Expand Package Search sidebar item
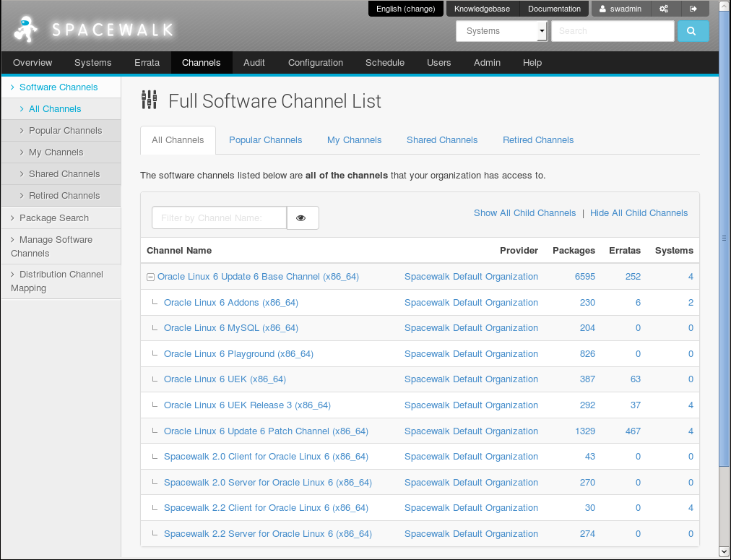The image size is (731, 560). (x=54, y=217)
